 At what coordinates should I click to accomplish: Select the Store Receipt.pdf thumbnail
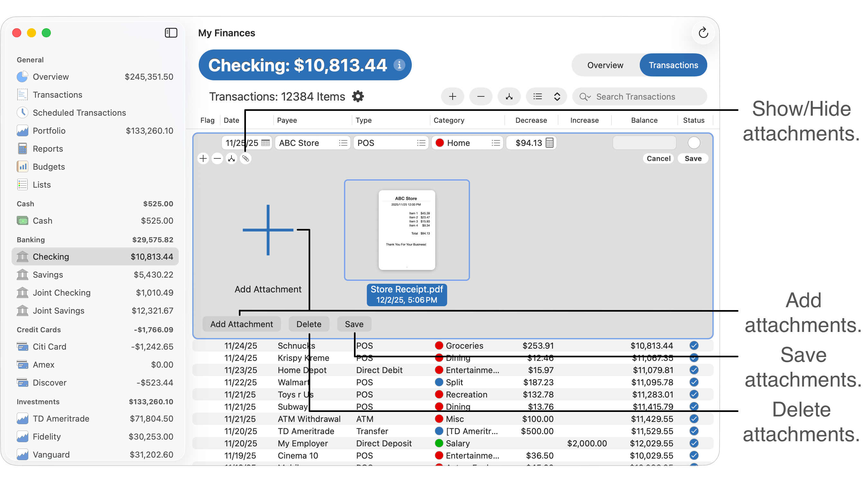(406, 230)
